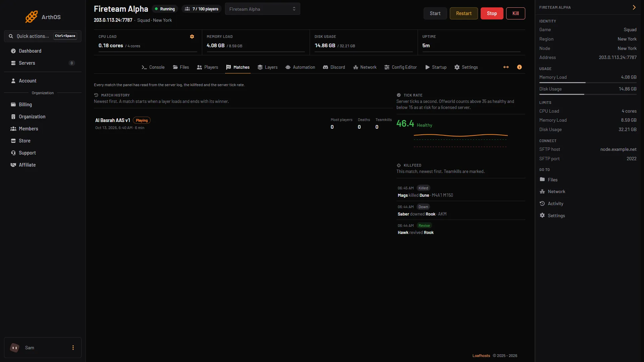Image resolution: width=644 pixels, height=362 pixels.
Task: Go to Dashboard in sidebar
Action: click(x=43, y=51)
